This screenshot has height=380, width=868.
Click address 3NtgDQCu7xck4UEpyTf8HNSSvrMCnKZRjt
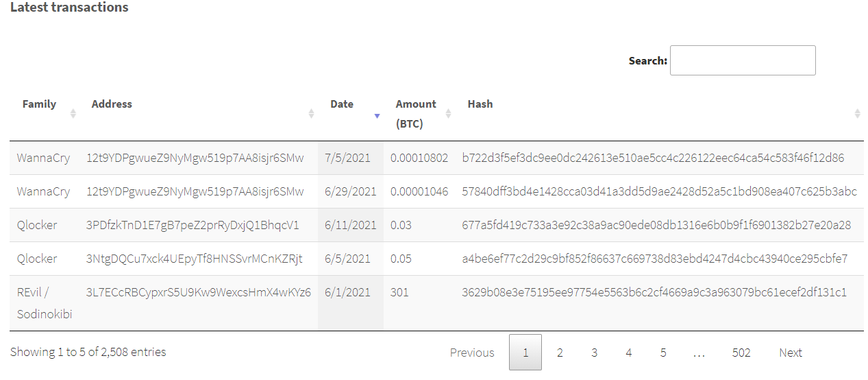[x=195, y=259]
